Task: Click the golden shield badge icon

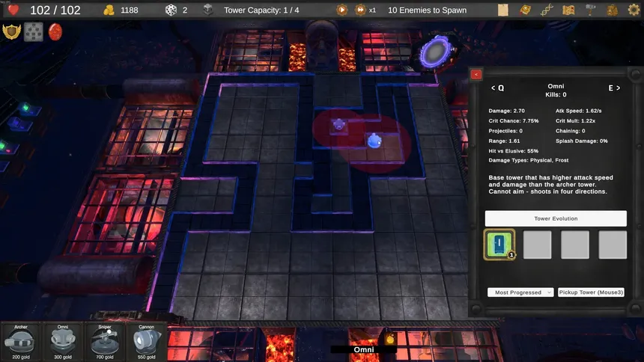Action: pos(11,31)
